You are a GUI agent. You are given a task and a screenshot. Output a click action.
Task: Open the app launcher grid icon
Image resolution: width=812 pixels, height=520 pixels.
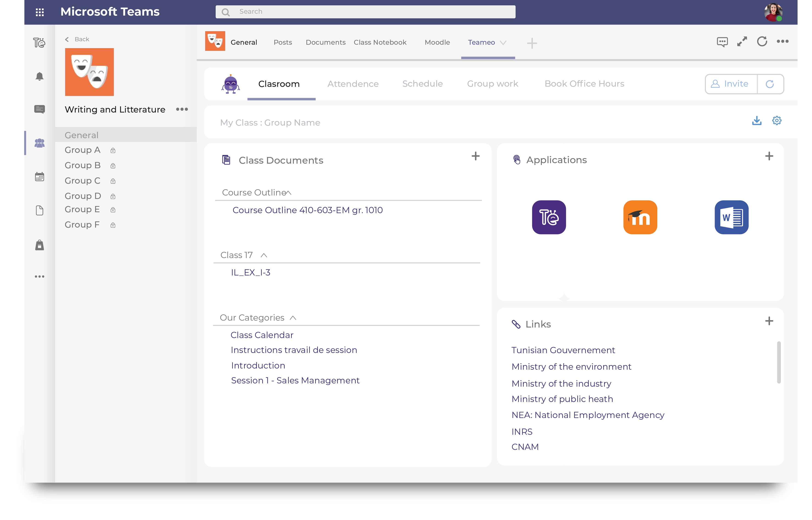click(x=40, y=12)
